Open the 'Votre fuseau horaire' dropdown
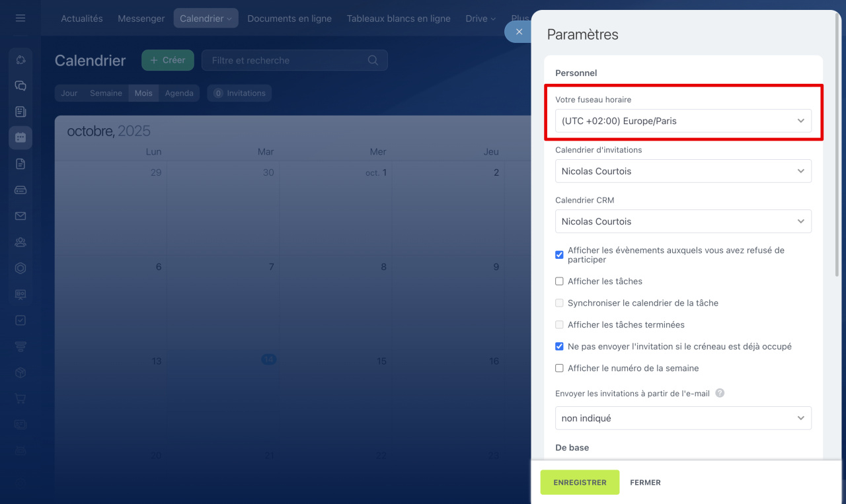Viewport: 846px width, 504px height. coord(683,121)
